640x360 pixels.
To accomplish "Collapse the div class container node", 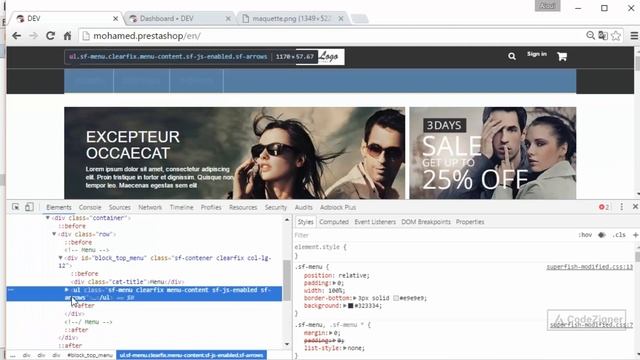I will tap(48, 218).
